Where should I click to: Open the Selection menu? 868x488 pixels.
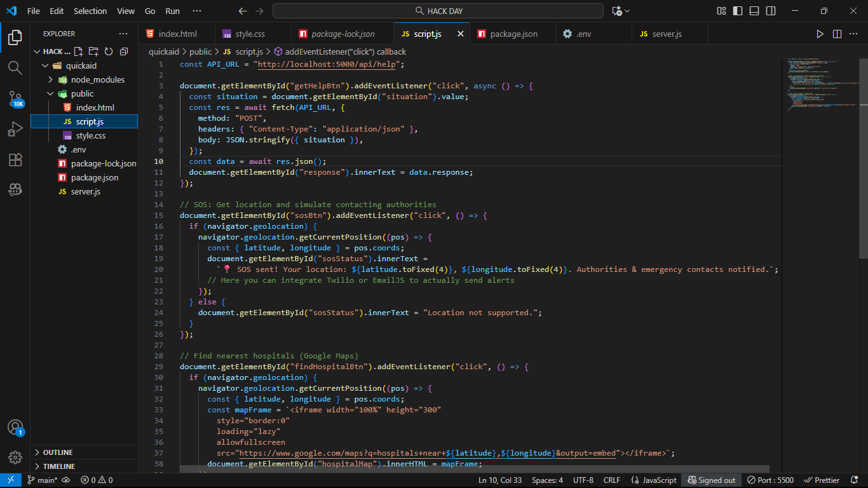coord(90,11)
